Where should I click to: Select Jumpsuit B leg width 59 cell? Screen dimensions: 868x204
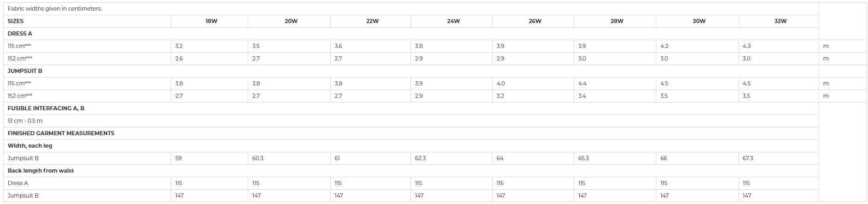pos(178,158)
